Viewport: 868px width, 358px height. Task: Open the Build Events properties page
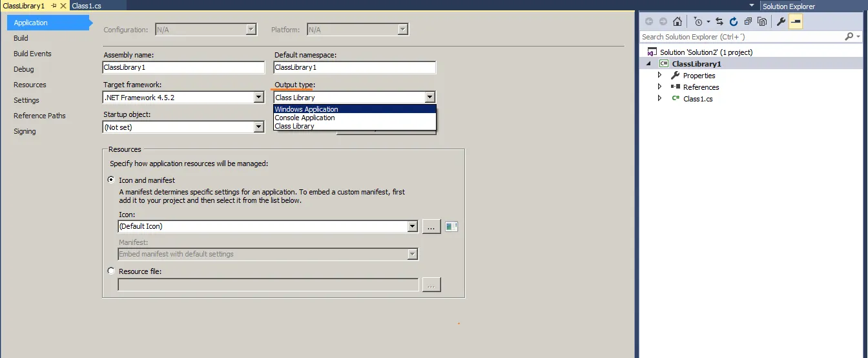(32, 54)
